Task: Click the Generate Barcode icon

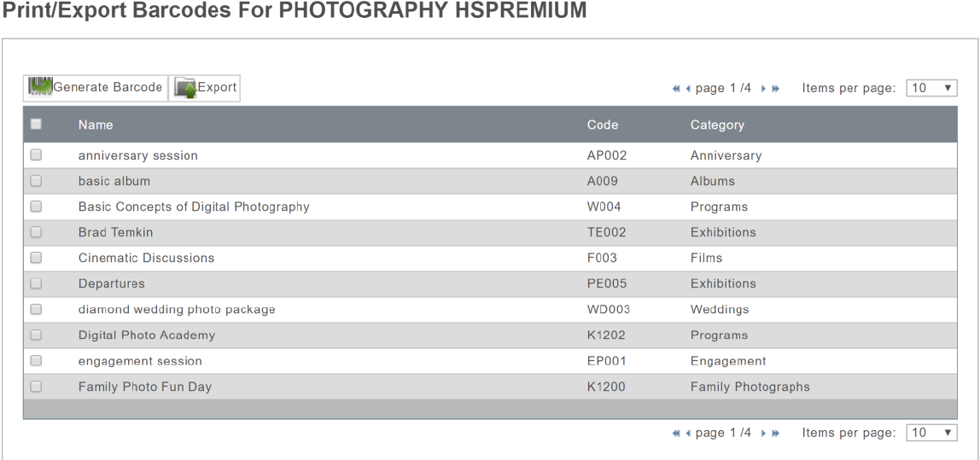Action: [40, 87]
